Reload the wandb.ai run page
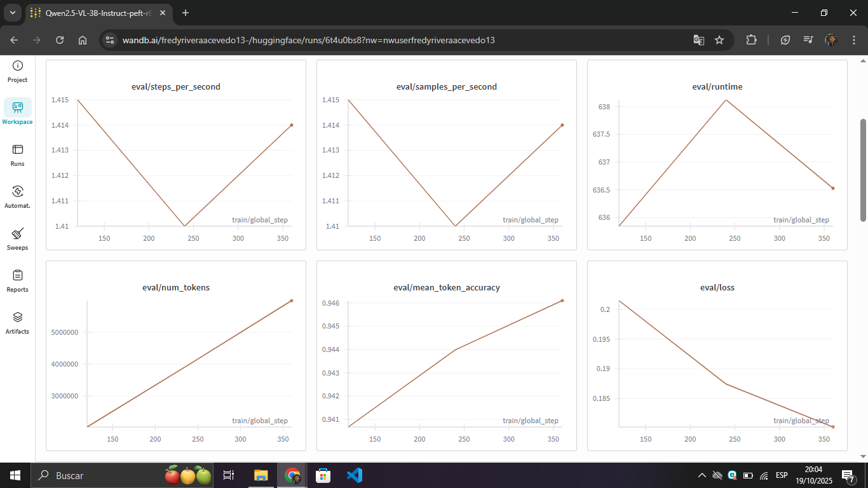 coord(59,39)
